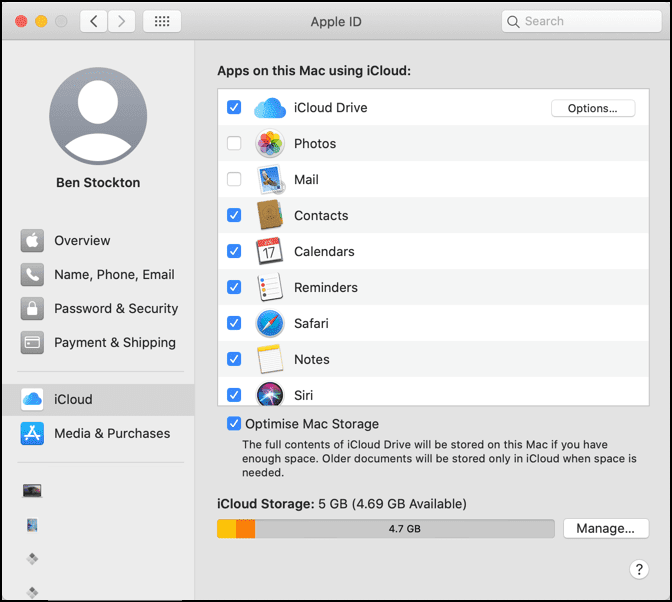Click the padlock Password & Security icon
The width and height of the screenshot is (672, 602).
coord(32,308)
